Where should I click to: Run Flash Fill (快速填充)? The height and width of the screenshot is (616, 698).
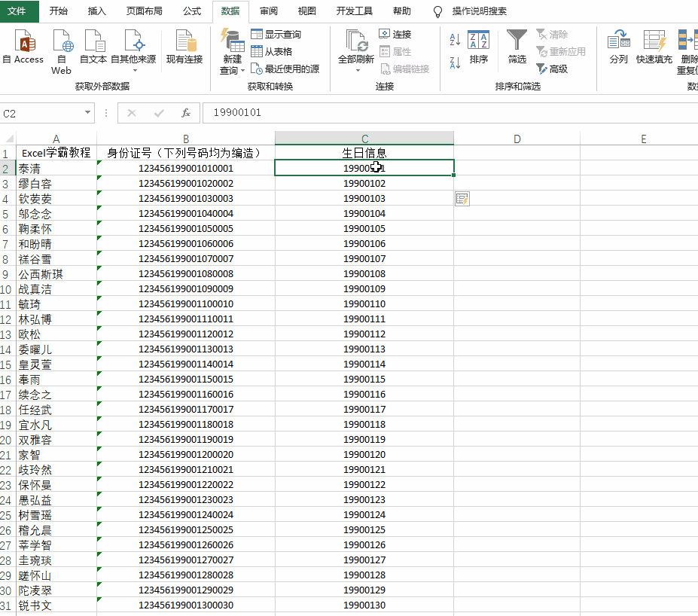pos(654,47)
